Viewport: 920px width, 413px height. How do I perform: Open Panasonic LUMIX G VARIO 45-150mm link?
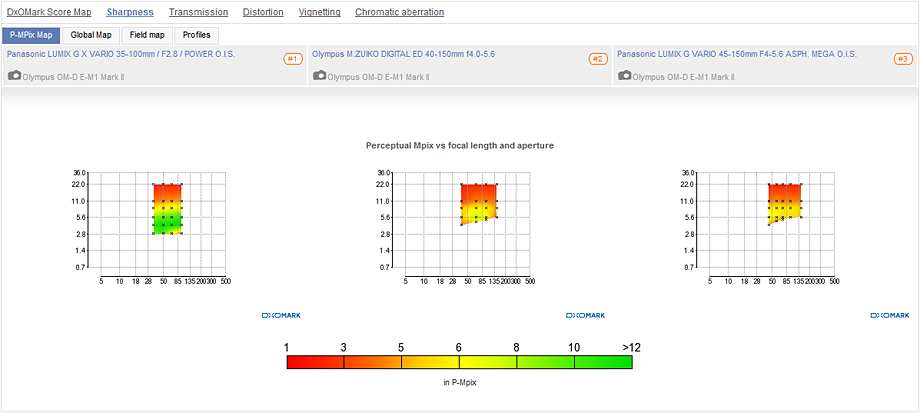coord(737,54)
